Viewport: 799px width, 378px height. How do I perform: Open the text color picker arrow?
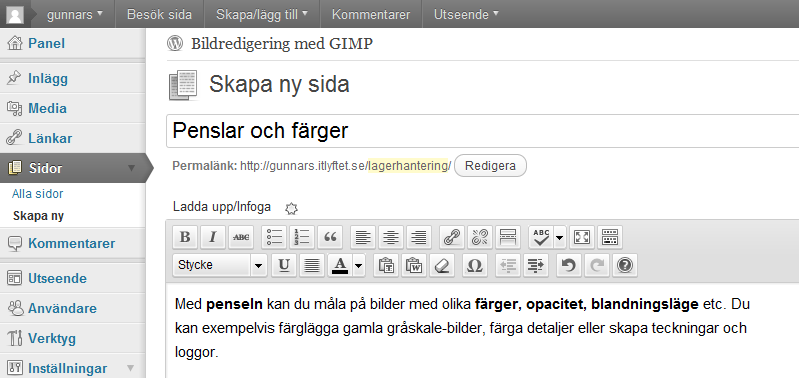point(359,265)
